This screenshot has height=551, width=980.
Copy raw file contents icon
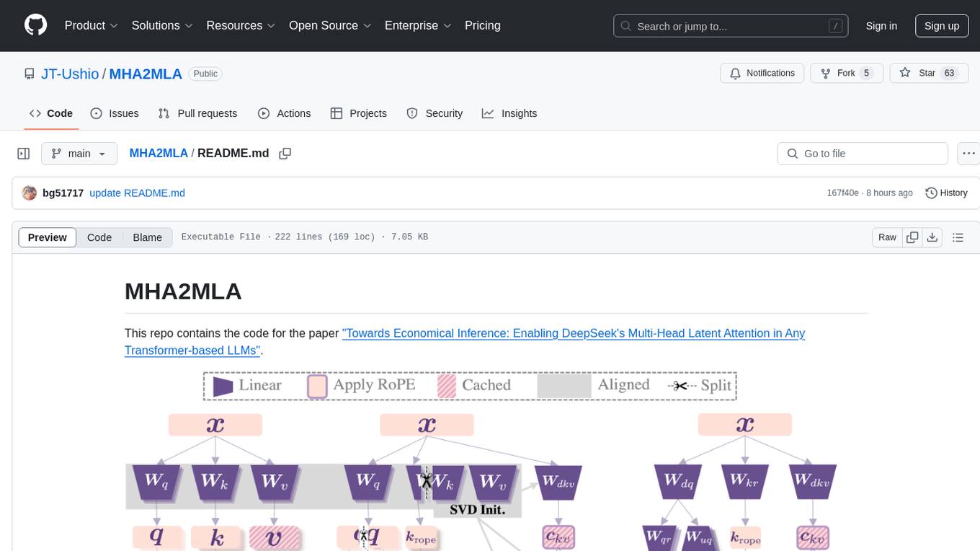click(x=912, y=237)
